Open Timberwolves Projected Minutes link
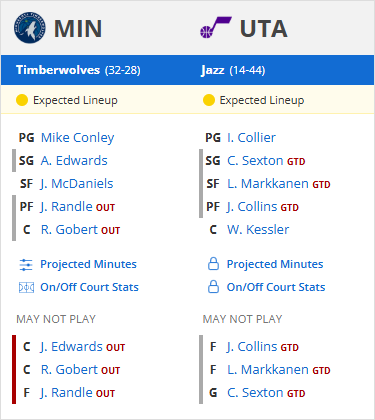 [x=88, y=264]
